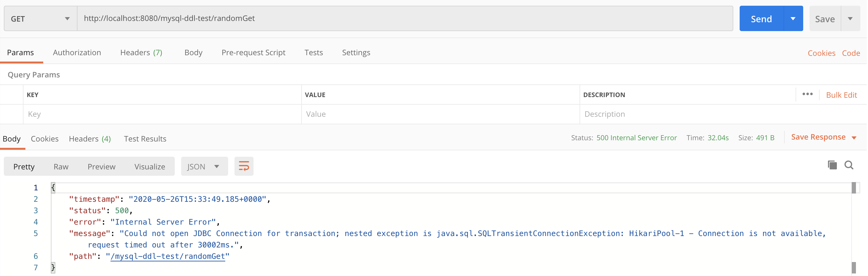This screenshot has width=868, height=276.
Task: Switch to the Pre-request Script tab
Action: tap(254, 53)
